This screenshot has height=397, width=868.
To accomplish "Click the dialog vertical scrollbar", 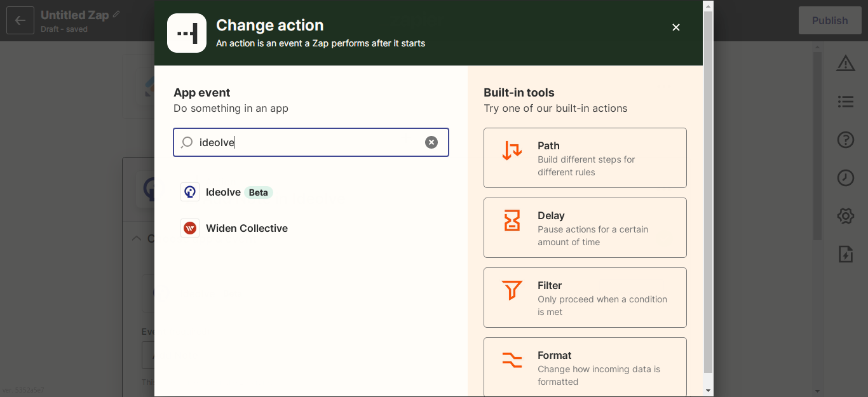I will [x=709, y=192].
